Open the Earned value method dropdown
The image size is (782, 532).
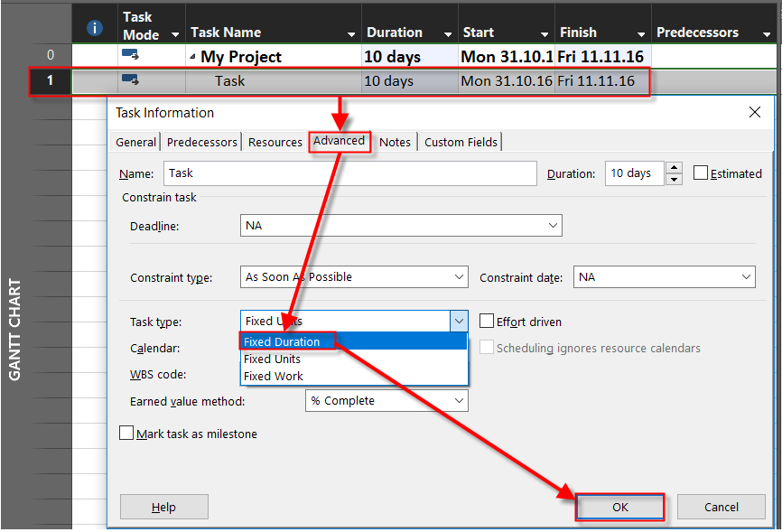(x=459, y=400)
